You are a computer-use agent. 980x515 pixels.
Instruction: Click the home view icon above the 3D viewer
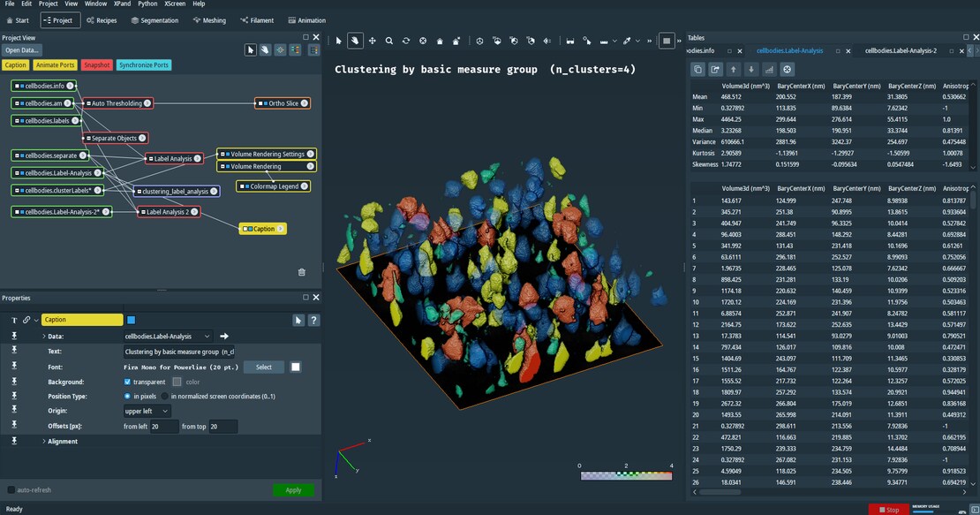pos(440,40)
